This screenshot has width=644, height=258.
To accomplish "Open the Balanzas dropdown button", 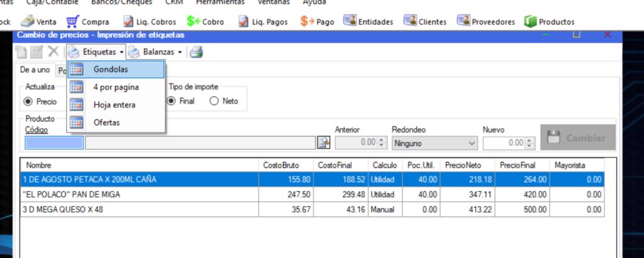I will click(155, 52).
